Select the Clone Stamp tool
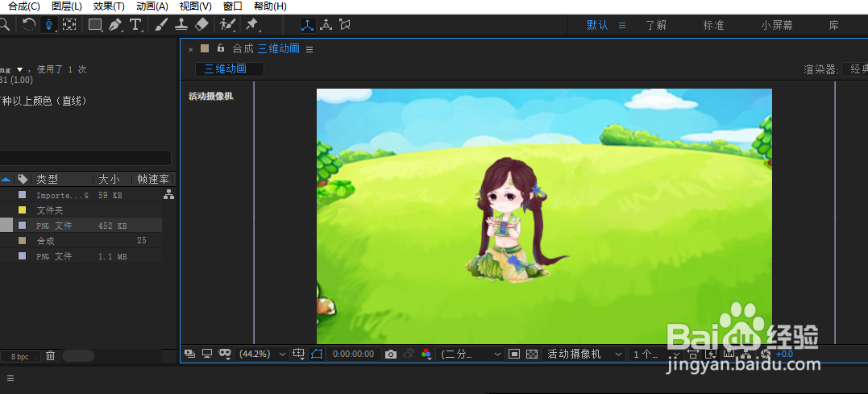The height and width of the screenshot is (394, 868). [181, 25]
